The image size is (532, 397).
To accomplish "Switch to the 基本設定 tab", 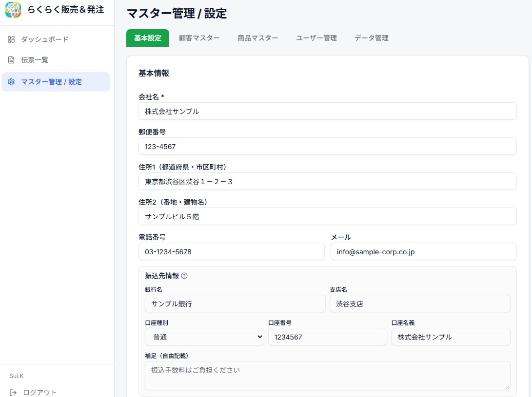I will [148, 38].
